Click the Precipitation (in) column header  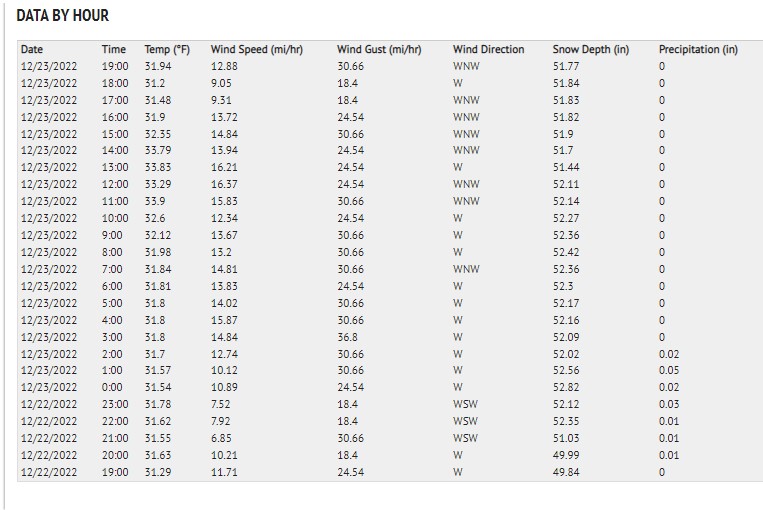pyautogui.click(x=698, y=50)
